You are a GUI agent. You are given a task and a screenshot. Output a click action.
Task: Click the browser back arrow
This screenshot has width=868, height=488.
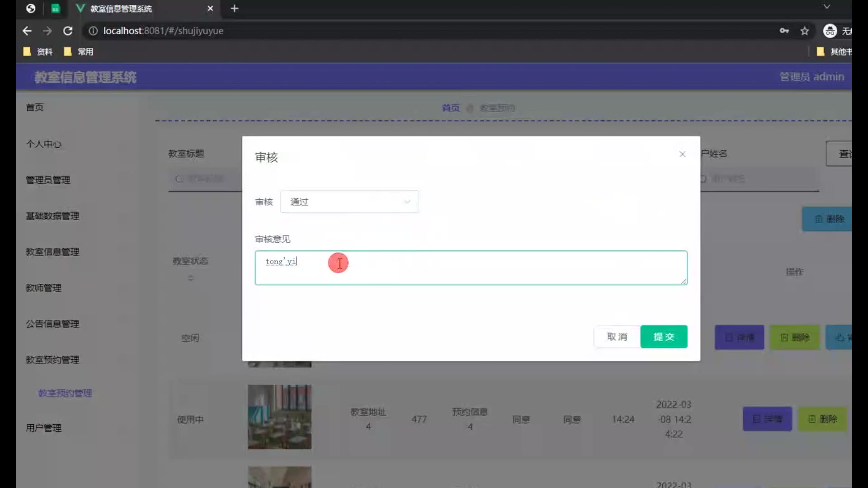tap(27, 31)
